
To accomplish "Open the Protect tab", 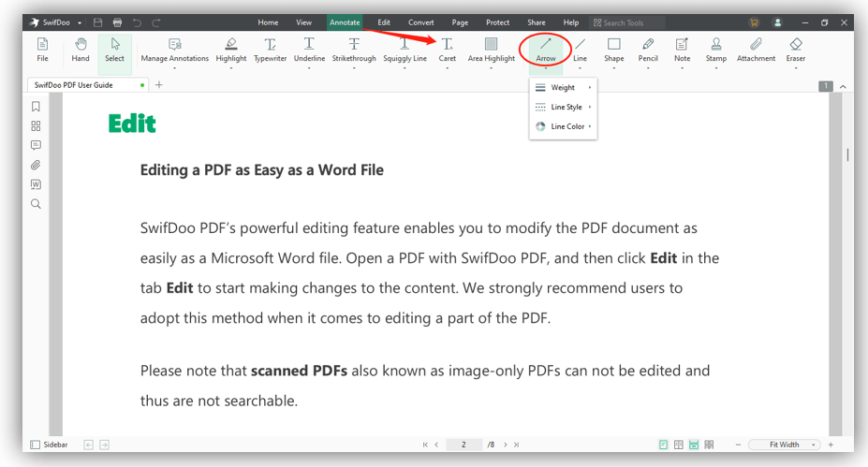I will pos(497,22).
